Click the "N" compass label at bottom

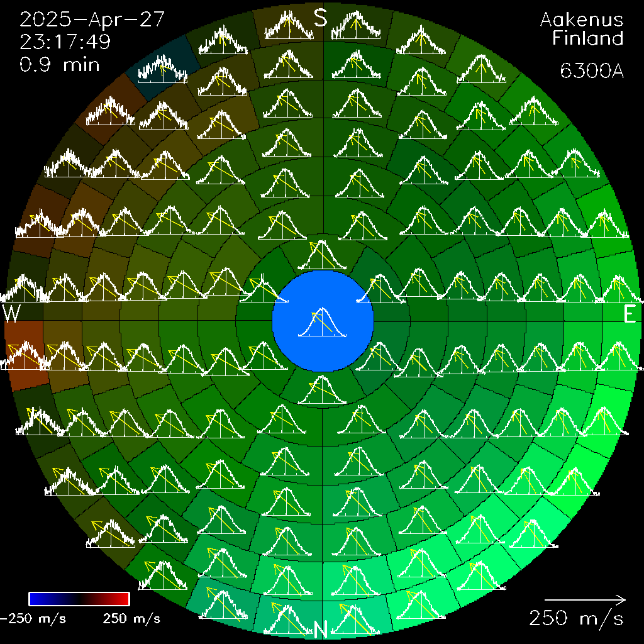[321, 628]
